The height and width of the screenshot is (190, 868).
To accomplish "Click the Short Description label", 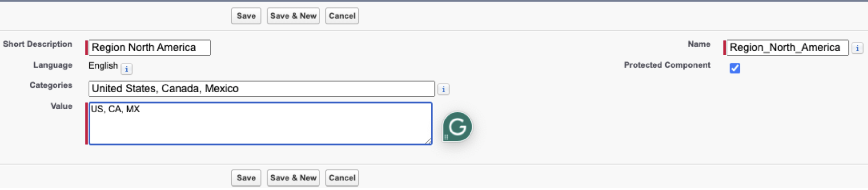I will point(38,44).
